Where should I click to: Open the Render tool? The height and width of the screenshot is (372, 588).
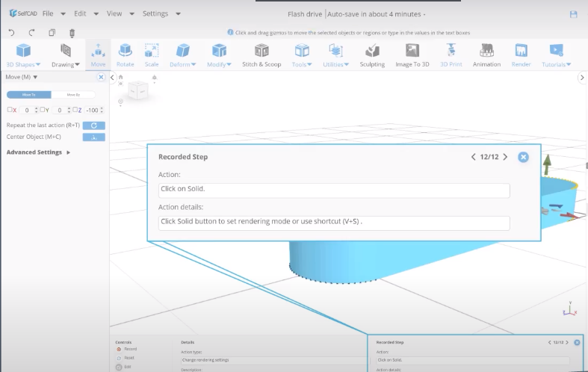coord(521,55)
